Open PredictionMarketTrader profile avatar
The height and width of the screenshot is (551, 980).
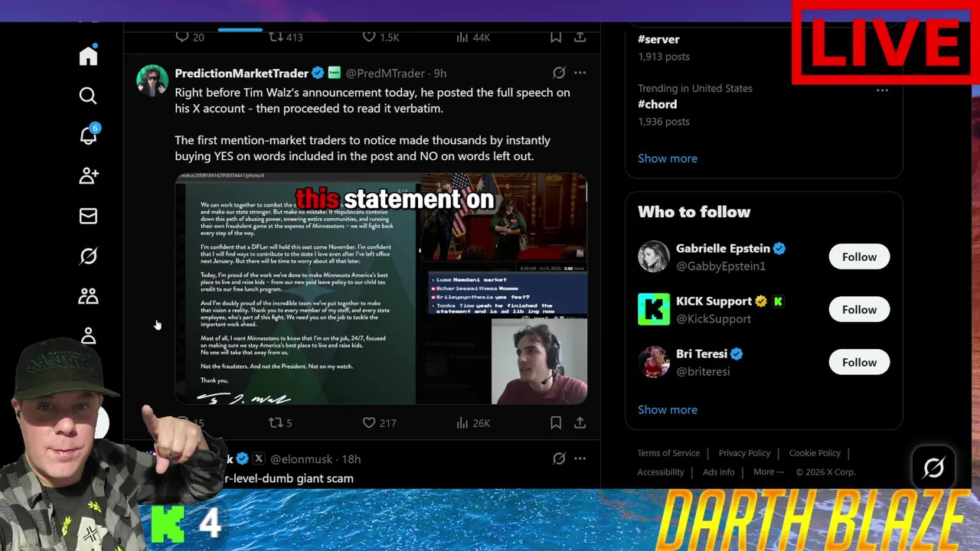click(152, 80)
